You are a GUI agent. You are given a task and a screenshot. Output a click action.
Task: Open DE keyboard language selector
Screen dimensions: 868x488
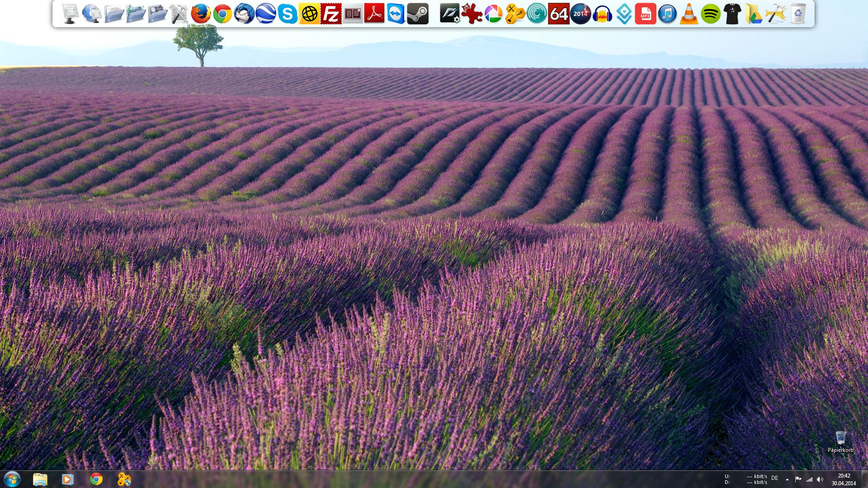coord(775,478)
